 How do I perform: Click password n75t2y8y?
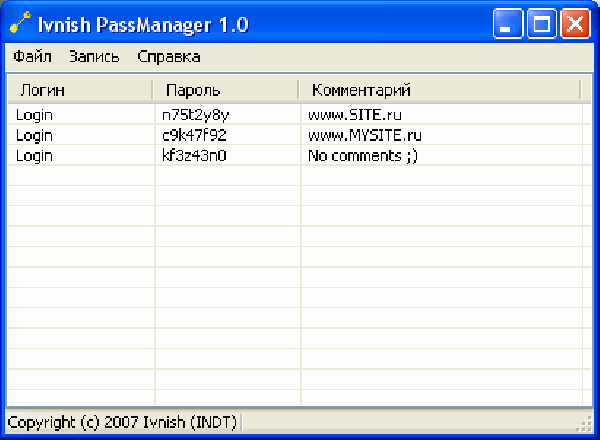pos(196,115)
